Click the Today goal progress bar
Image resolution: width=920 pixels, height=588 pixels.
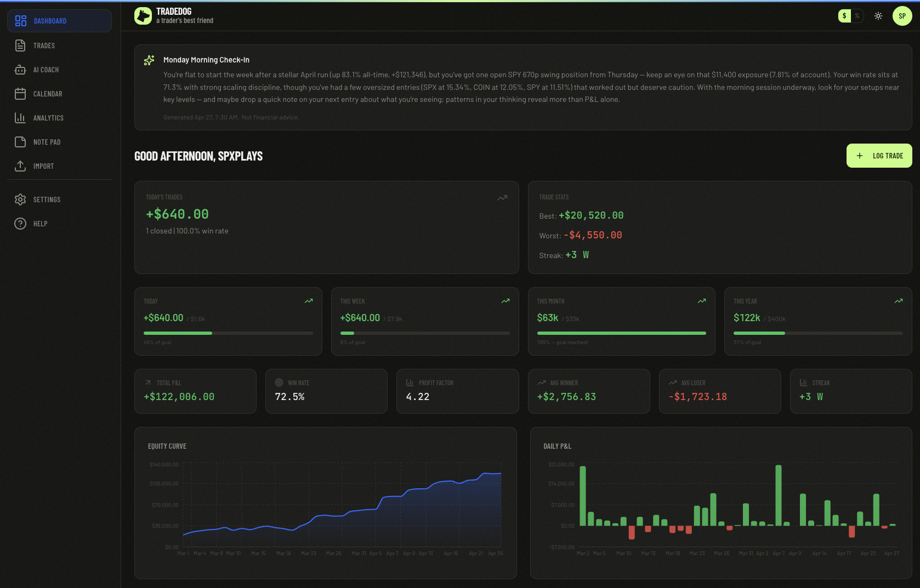(x=228, y=333)
